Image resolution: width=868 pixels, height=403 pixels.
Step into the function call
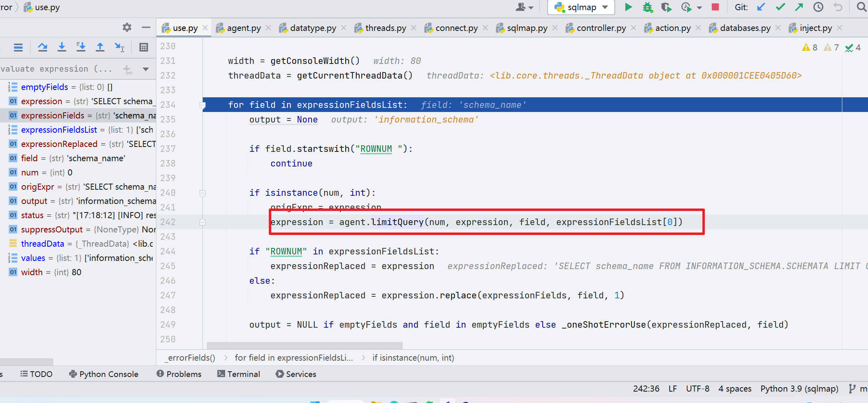point(61,47)
